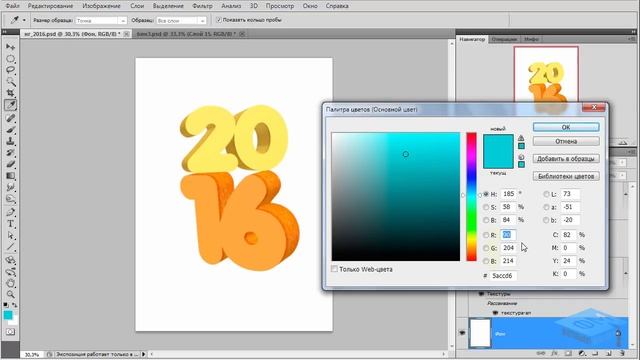Click the vertical hue spectrum slider
The image size is (640, 360).
coord(471,196)
